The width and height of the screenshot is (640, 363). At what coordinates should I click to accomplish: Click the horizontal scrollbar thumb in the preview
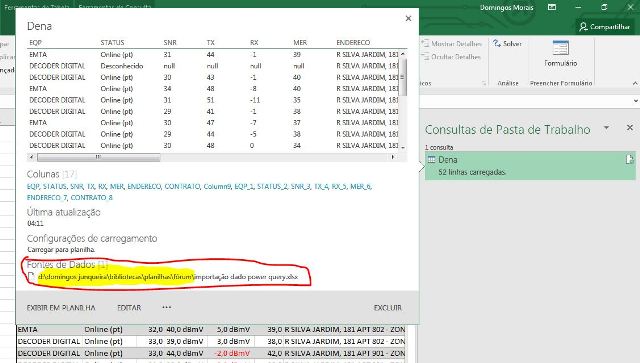point(98,157)
